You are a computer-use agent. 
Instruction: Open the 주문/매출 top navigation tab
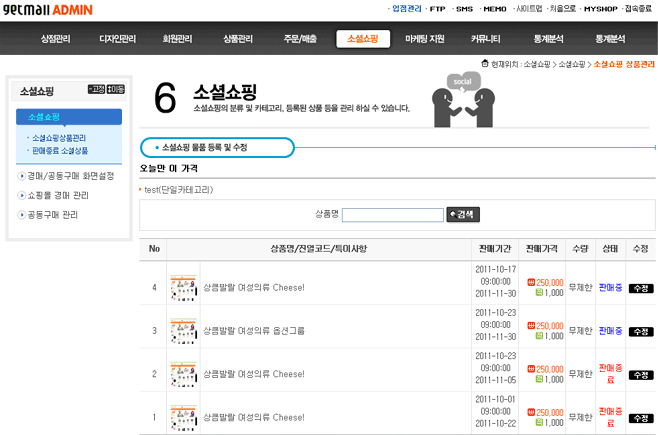[300, 39]
